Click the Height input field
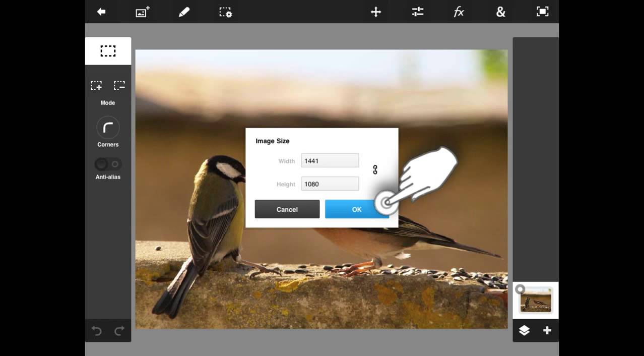This screenshot has height=356, width=644. 330,184
